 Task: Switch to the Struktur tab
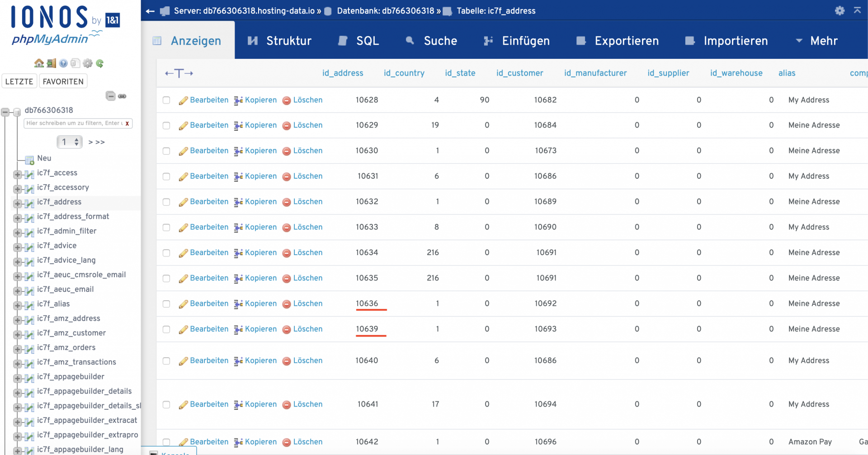[280, 41]
